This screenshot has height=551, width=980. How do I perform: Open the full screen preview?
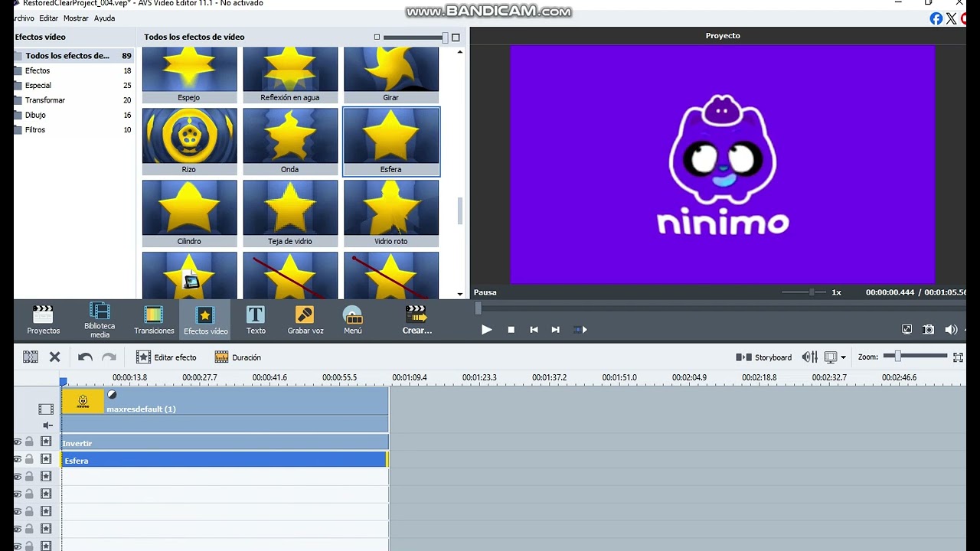point(907,330)
